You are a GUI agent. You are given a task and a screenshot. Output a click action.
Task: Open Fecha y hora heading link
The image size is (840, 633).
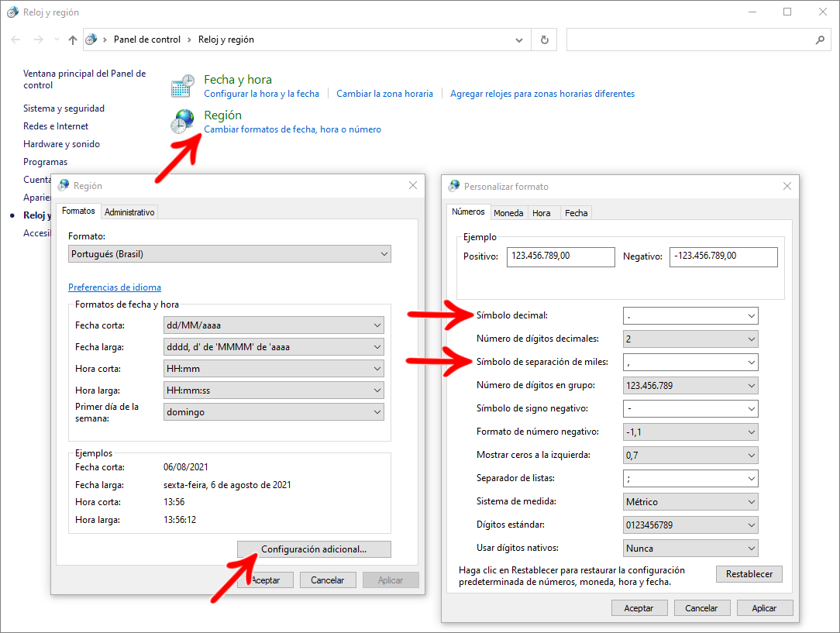click(x=238, y=80)
